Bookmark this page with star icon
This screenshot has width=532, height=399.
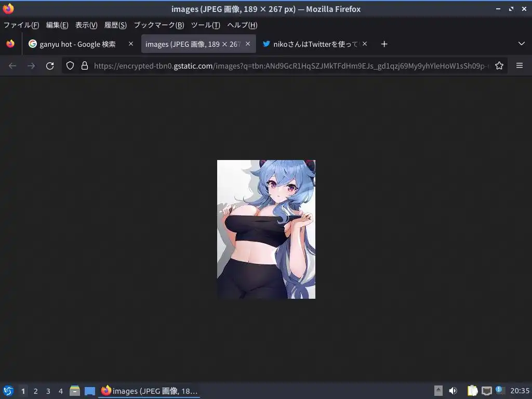[x=499, y=66]
